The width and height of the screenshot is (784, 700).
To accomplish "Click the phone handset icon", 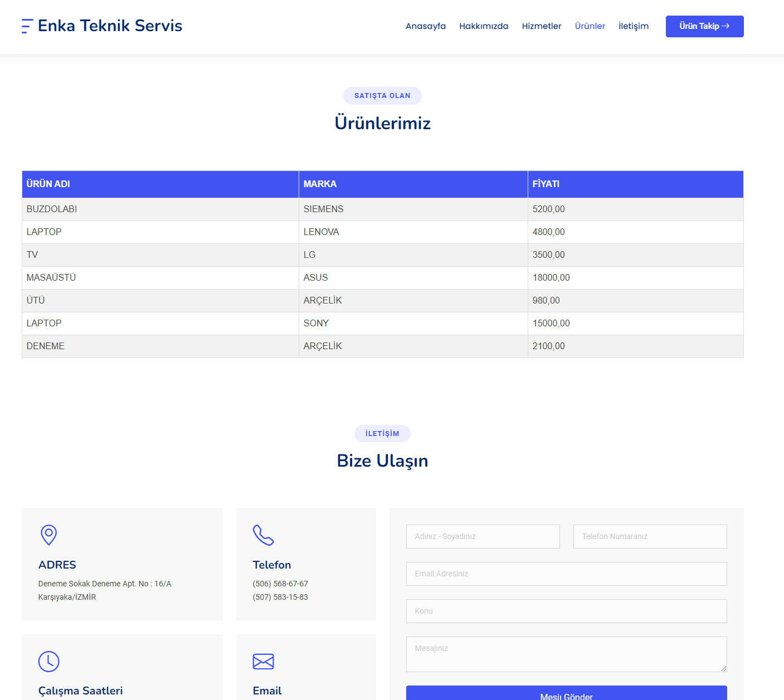I will (263, 535).
